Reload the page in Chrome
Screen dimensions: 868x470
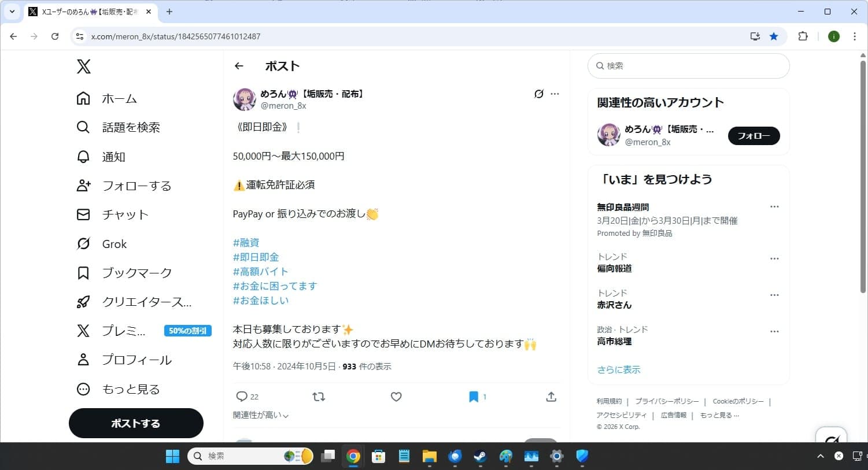(55, 36)
